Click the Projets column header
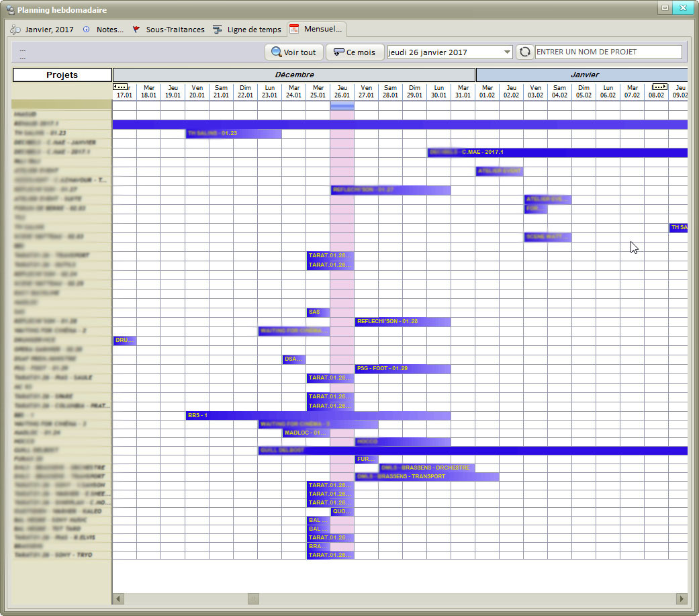This screenshot has width=699, height=616. pos(62,75)
